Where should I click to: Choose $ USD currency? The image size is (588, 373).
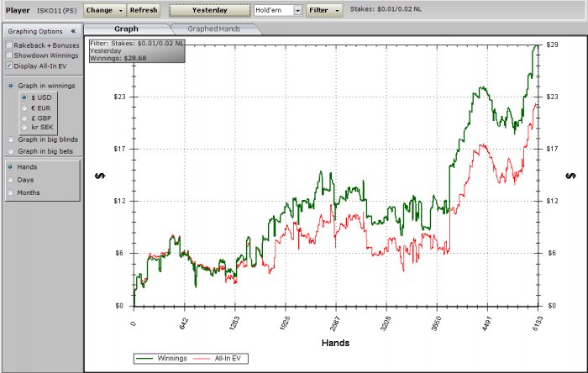coord(24,97)
